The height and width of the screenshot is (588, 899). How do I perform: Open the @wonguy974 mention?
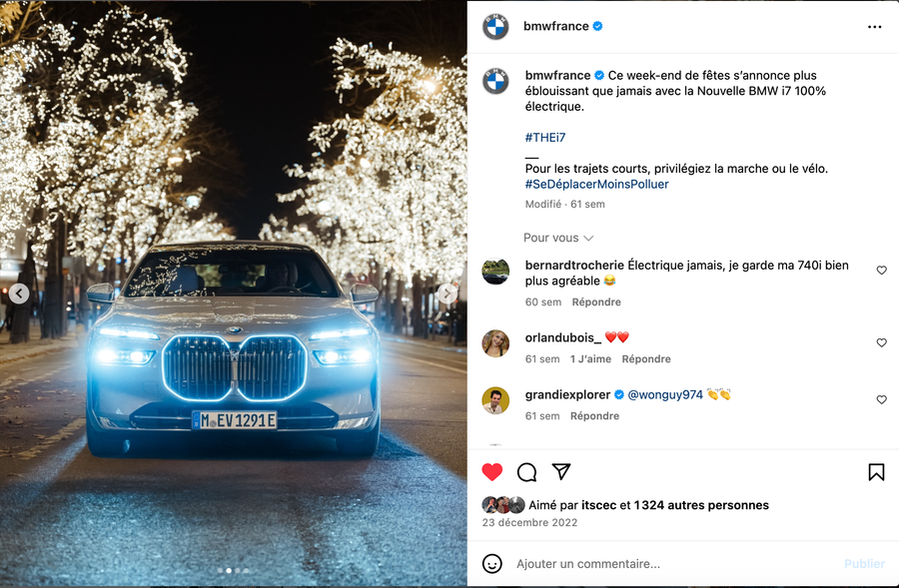coord(665,395)
